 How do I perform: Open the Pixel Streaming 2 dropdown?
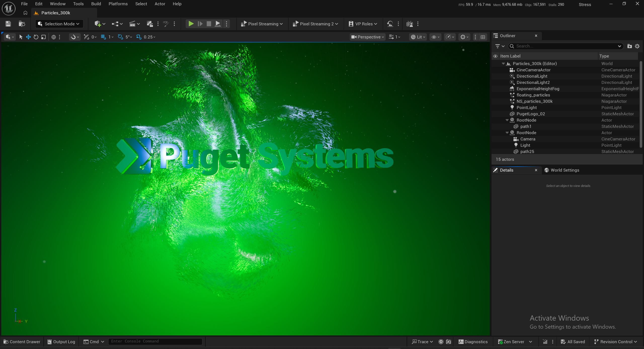315,24
